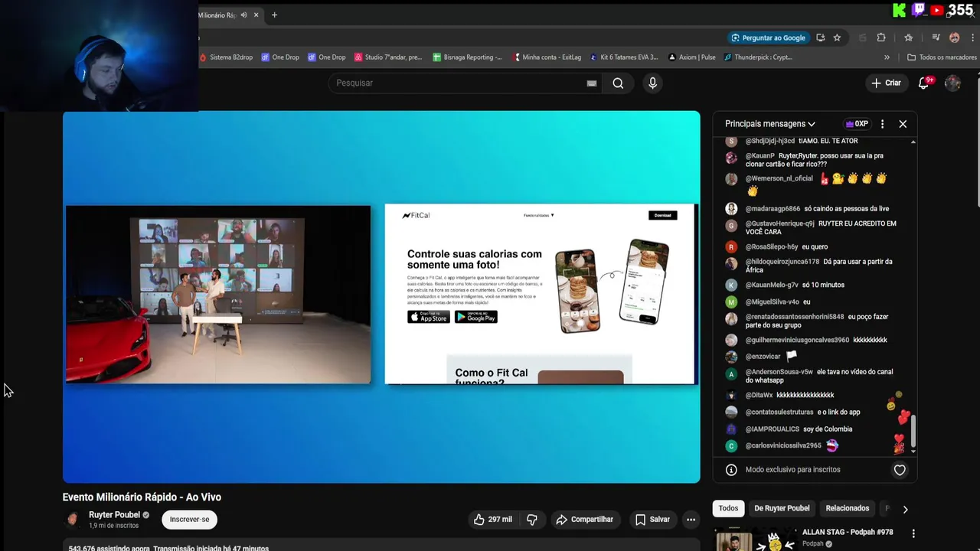Click @carlosviniciossilva2965 avatar in chat
Screen dimensions: 980x551
pos(731,445)
